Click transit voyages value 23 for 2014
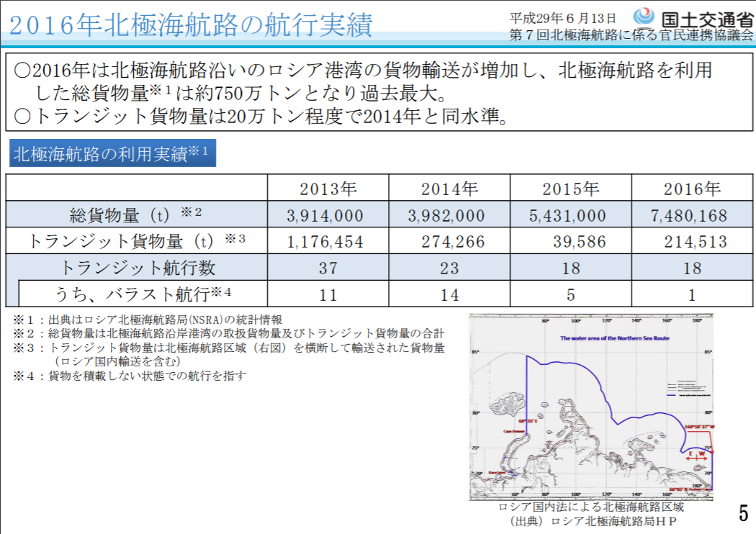The image size is (756, 534). tap(449, 268)
